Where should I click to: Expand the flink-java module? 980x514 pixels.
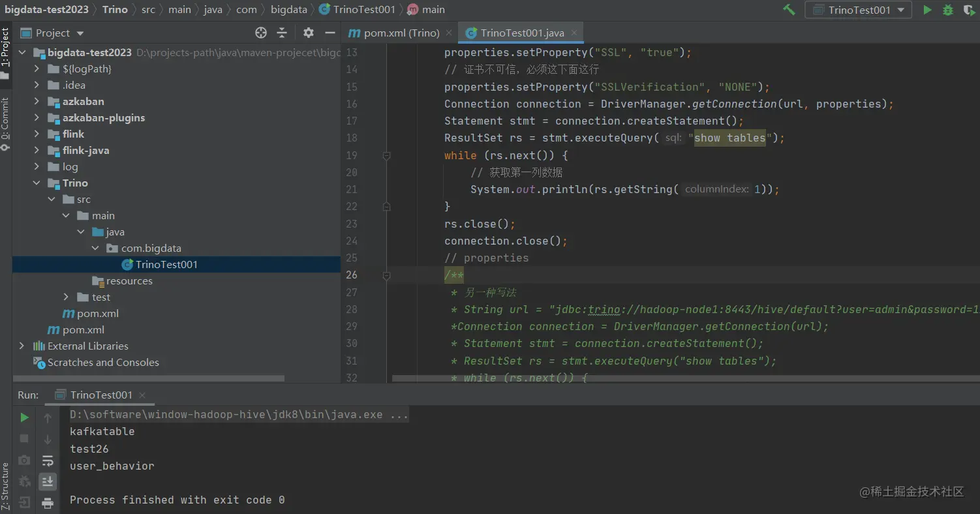tap(37, 150)
